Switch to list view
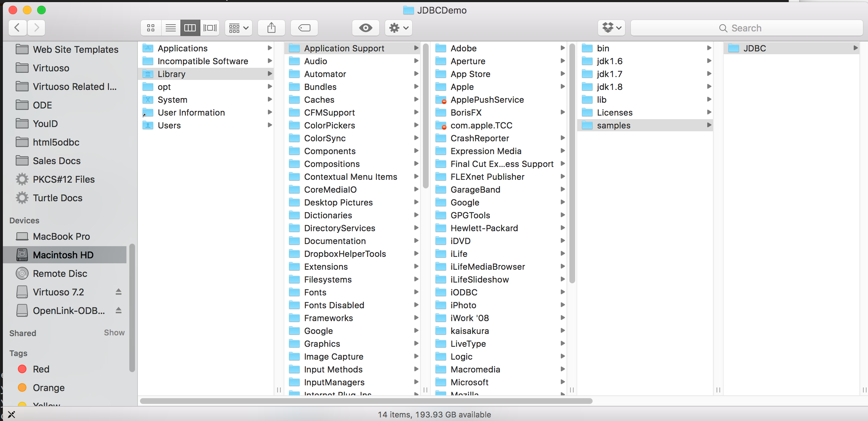868x421 pixels. pos(171,28)
